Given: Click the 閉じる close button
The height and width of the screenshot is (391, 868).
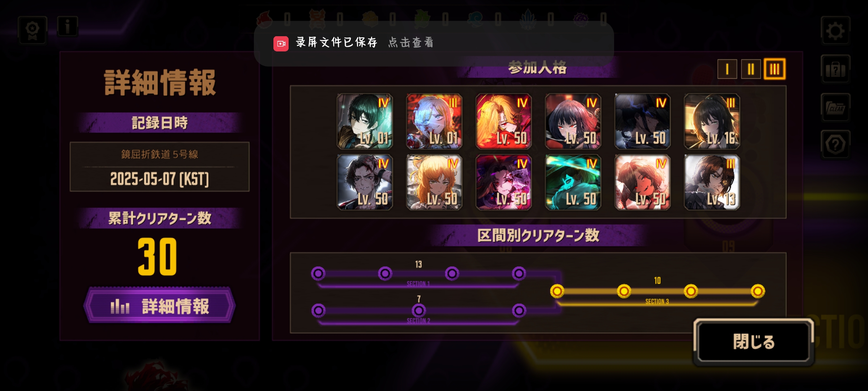Looking at the screenshot, I should pyautogui.click(x=753, y=342).
